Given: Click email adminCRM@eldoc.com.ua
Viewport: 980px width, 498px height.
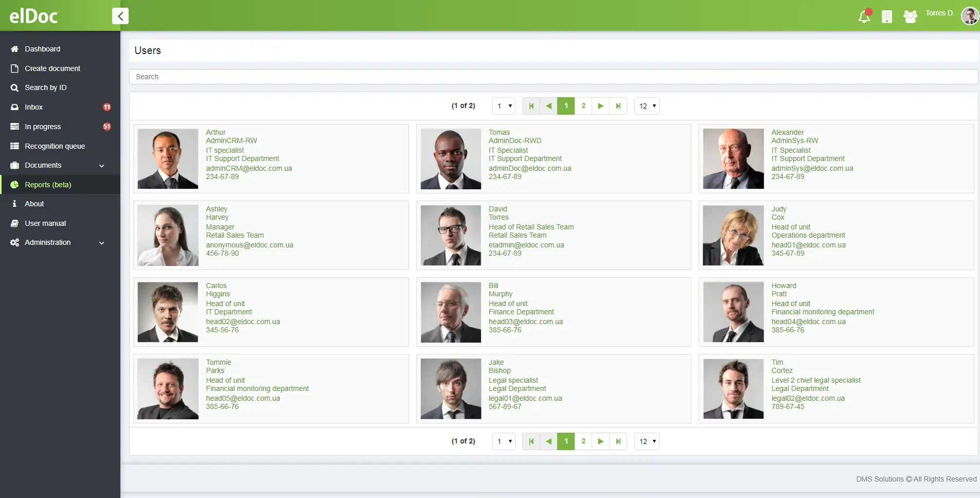Looking at the screenshot, I should coord(249,168).
